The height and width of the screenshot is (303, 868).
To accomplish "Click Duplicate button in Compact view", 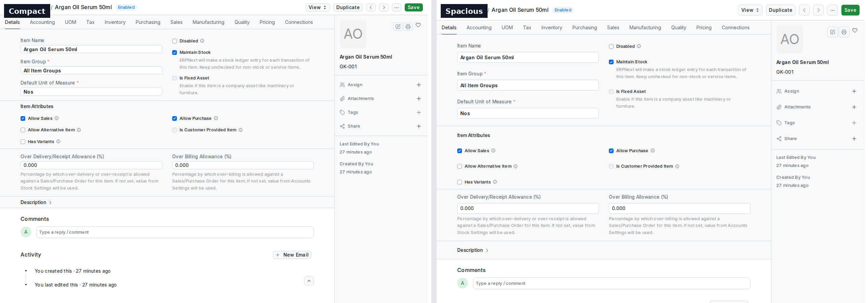I will click(x=348, y=7).
